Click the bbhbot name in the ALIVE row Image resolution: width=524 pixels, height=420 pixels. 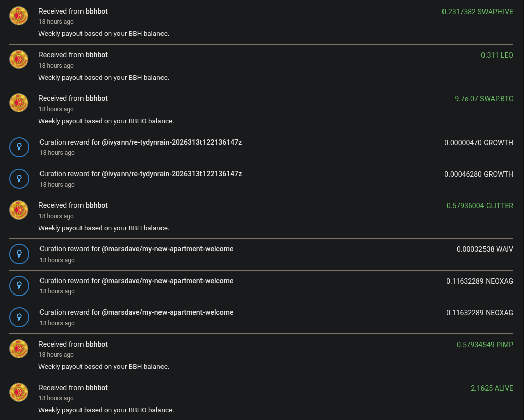96,388
